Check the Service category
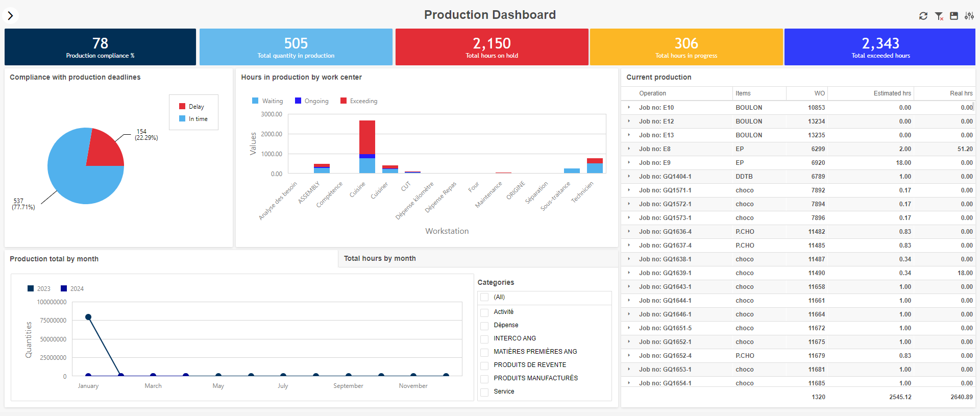This screenshot has width=980, height=416. point(484,391)
